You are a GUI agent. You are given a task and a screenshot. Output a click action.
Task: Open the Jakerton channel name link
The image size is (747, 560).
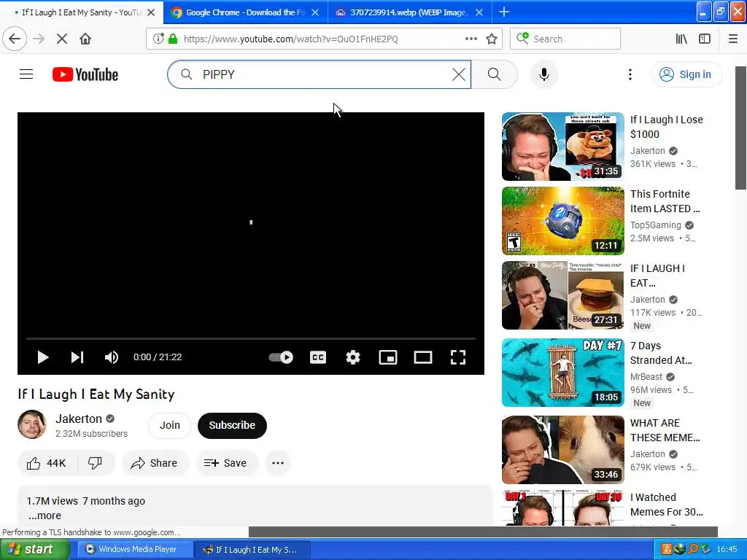pos(79,419)
